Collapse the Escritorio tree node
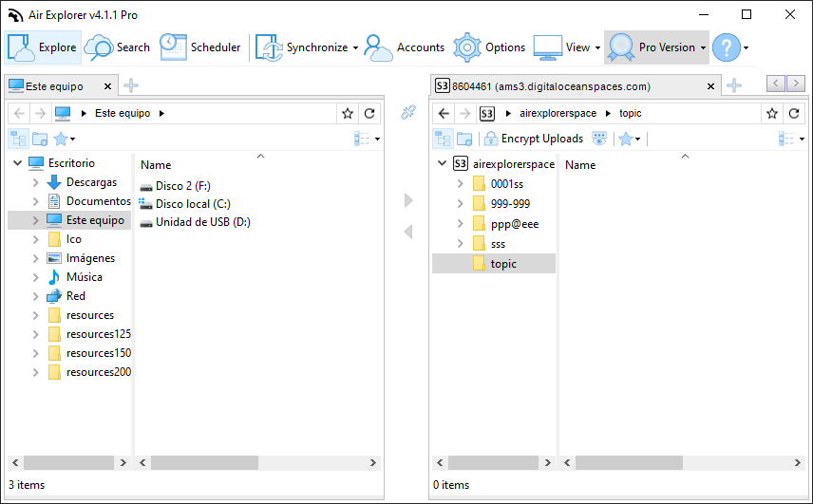This screenshot has height=504, width=813. click(x=18, y=162)
